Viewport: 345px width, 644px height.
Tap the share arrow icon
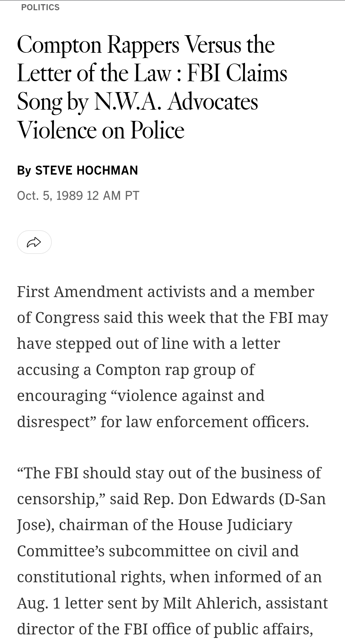click(x=34, y=242)
